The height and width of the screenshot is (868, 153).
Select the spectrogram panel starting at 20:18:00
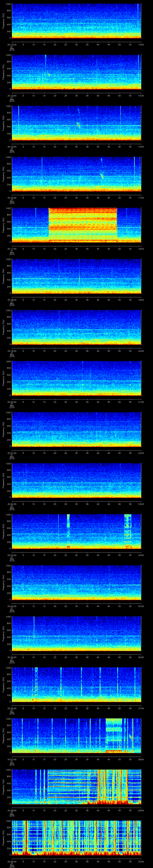pos(77,276)
